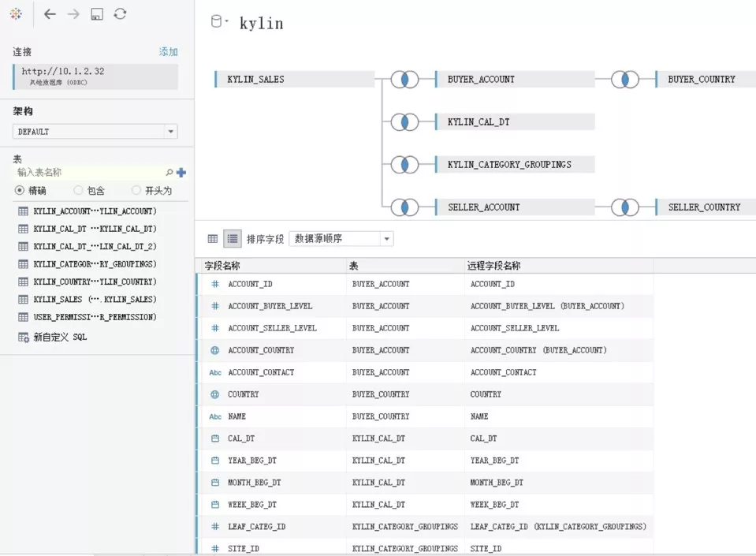
Task: Switch to data grid preview view
Action: point(213,238)
